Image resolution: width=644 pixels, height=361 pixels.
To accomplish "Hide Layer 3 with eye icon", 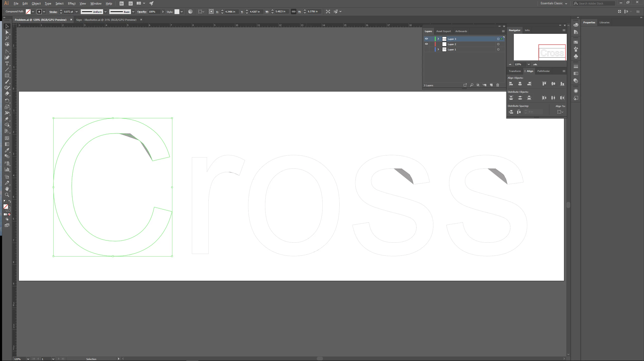I will point(426,39).
